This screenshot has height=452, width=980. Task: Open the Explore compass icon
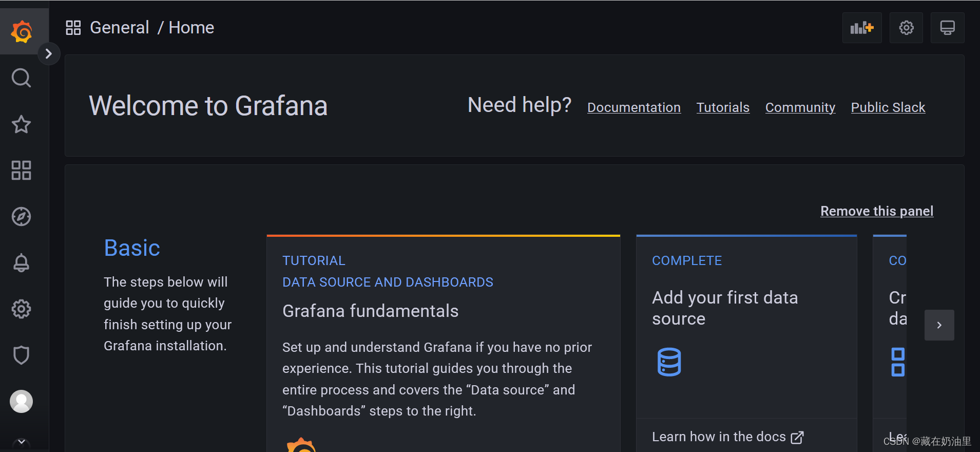point(21,217)
